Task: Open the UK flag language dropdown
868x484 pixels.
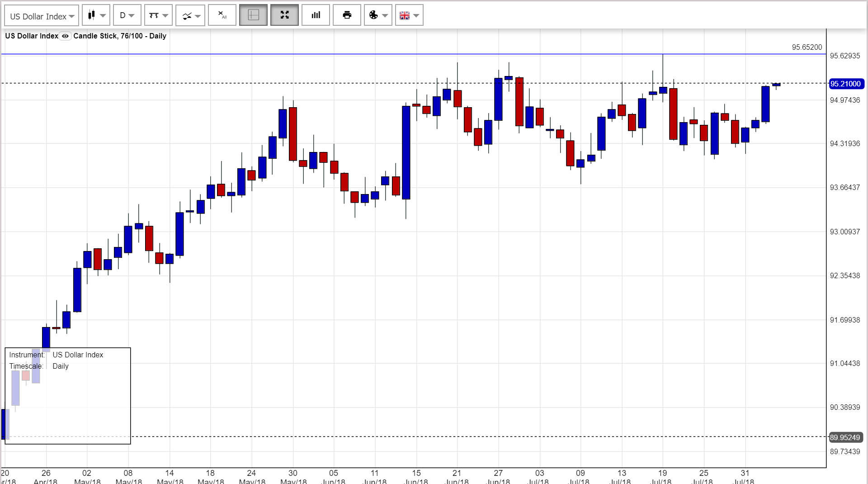Action: (x=409, y=15)
